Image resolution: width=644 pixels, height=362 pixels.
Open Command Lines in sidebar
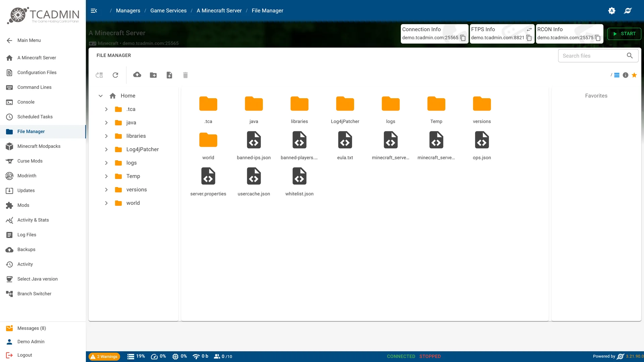pyautogui.click(x=43, y=87)
